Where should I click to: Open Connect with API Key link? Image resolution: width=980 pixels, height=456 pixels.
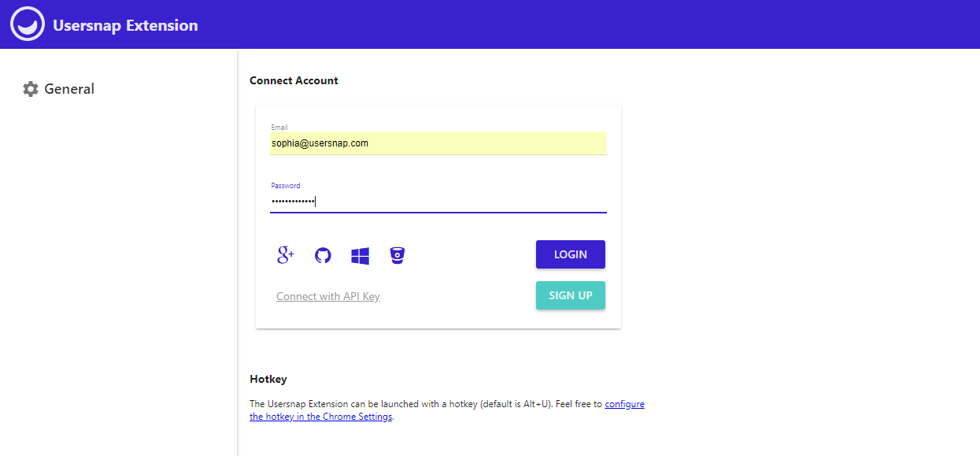[328, 296]
